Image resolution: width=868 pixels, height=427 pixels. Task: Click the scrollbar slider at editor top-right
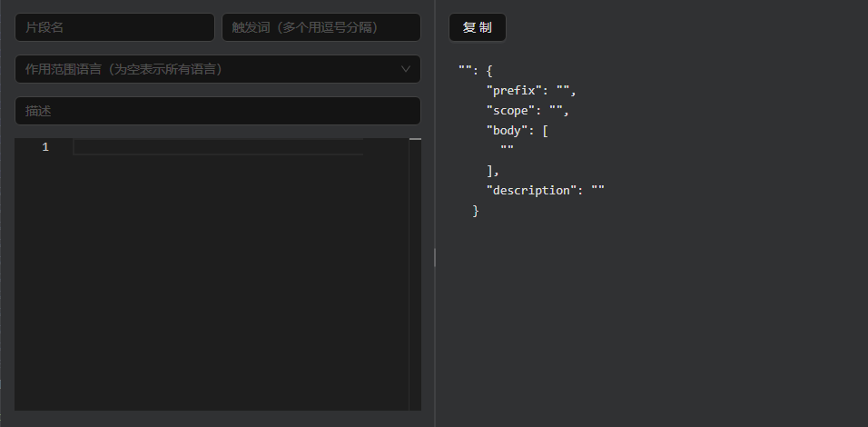(x=415, y=140)
